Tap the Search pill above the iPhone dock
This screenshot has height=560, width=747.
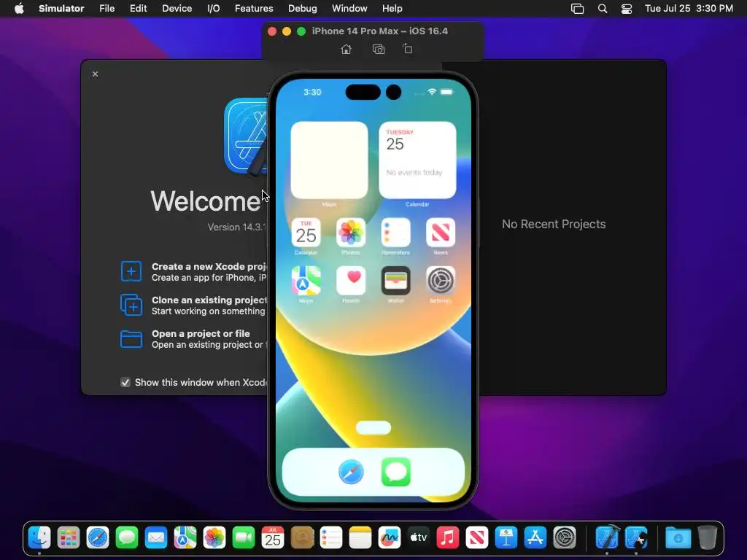[373, 427]
